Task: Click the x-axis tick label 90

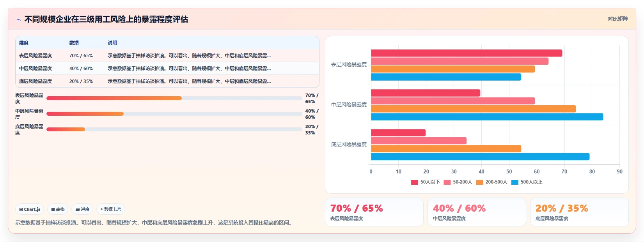Action: point(619,172)
